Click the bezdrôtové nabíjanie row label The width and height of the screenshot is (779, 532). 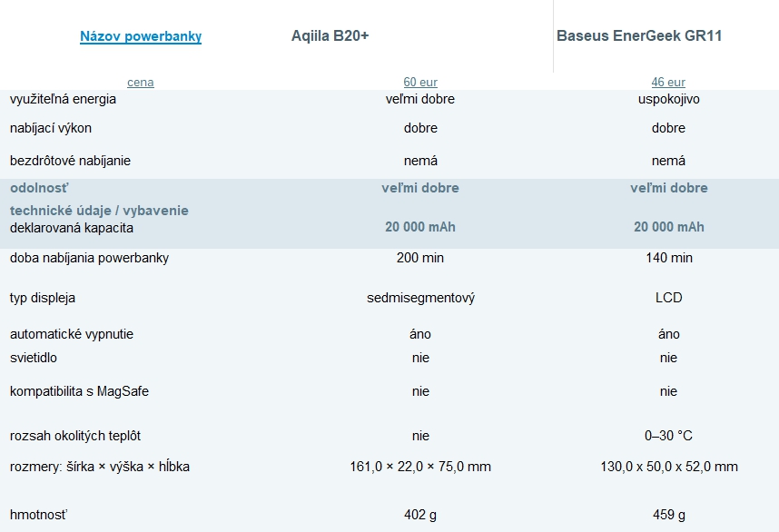pos(70,161)
